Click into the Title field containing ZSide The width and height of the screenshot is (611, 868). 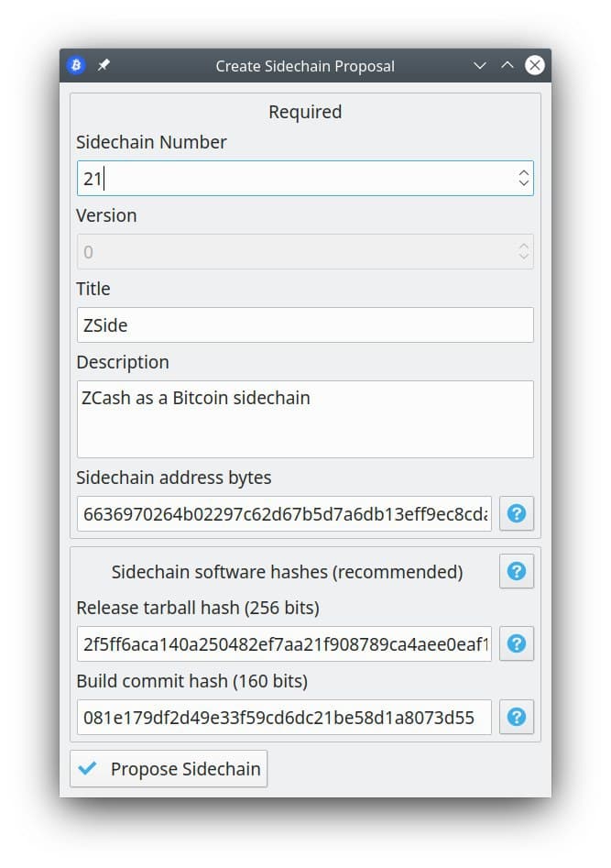pos(305,325)
